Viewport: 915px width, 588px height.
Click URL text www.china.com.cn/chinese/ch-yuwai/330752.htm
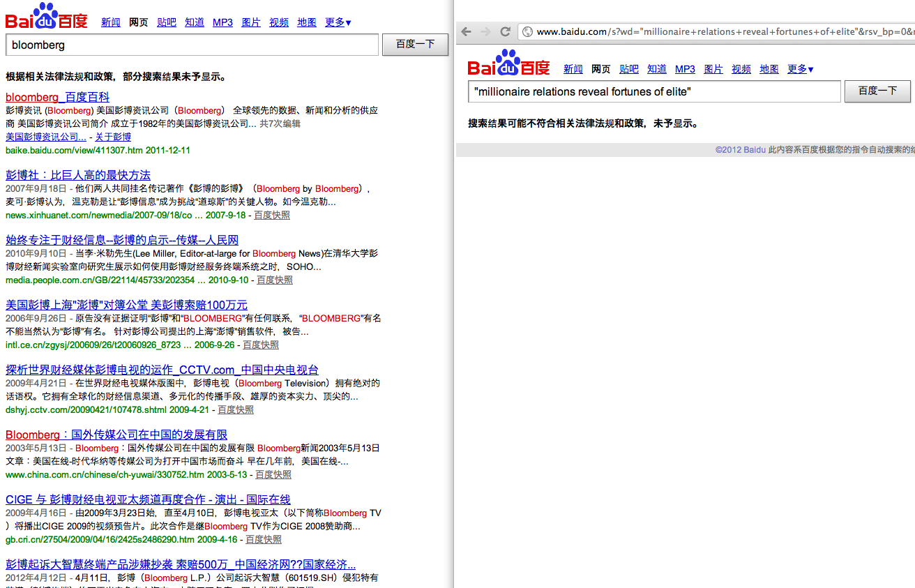tap(105, 474)
